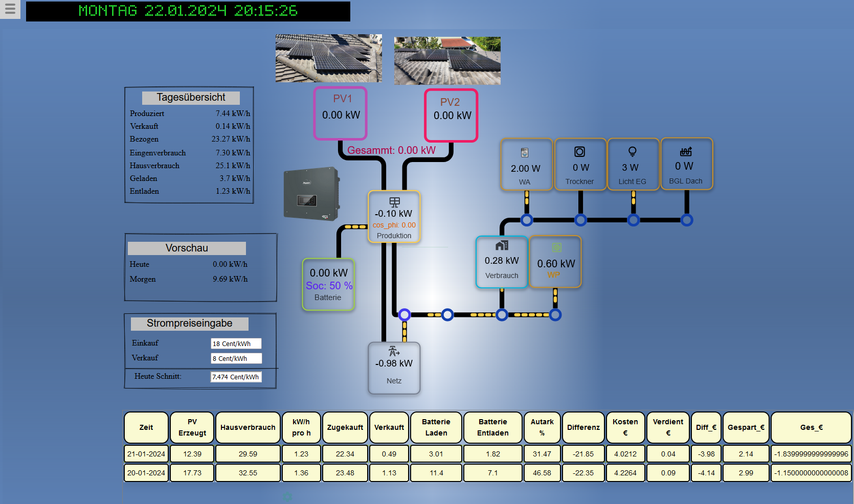
Task: Click the Heute Schnitt price field
Action: (236, 377)
